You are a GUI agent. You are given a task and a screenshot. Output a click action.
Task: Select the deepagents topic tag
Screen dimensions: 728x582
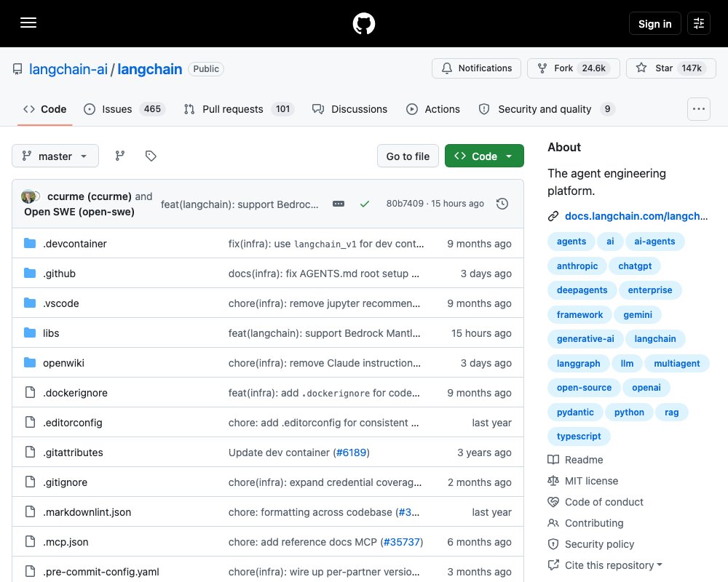(582, 290)
